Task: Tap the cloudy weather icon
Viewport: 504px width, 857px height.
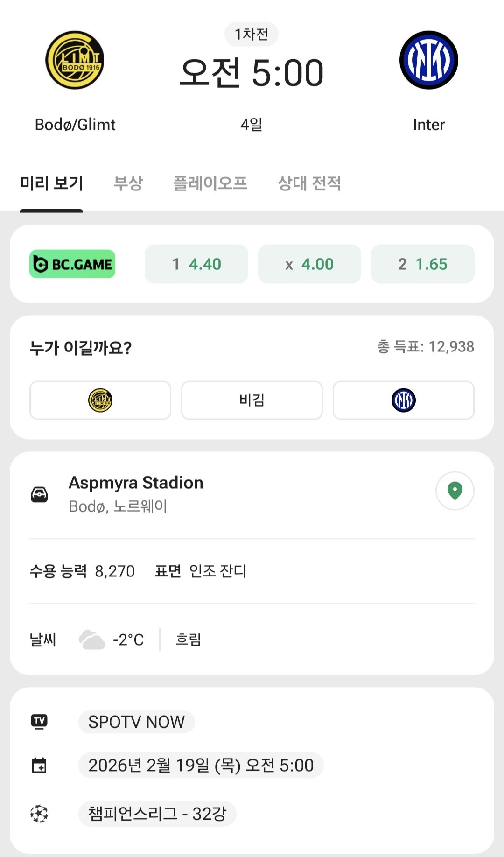Action: coord(92,639)
